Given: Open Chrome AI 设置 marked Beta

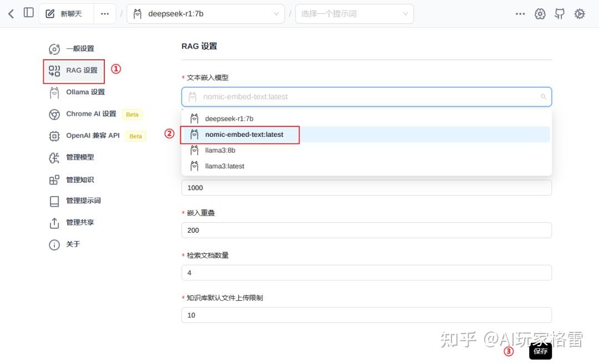Looking at the screenshot, I should [90, 114].
